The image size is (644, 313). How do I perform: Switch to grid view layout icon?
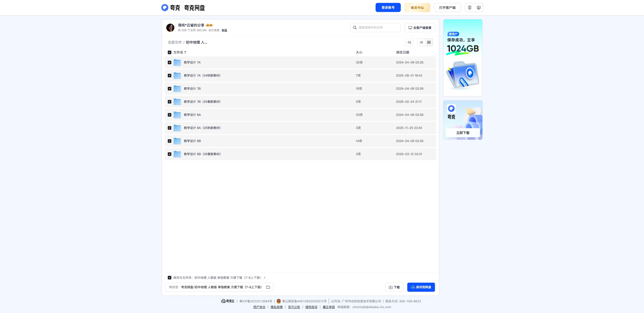tap(429, 42)
